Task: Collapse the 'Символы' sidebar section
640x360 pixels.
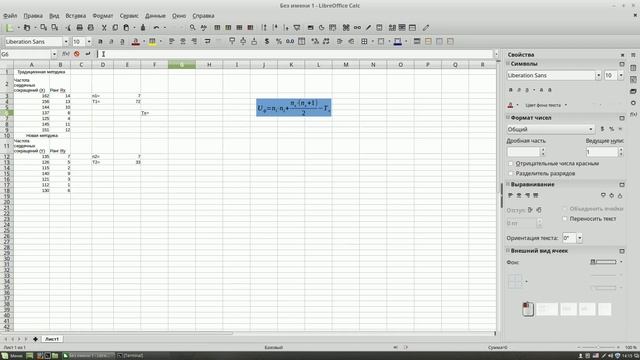Action: (508, 64)
